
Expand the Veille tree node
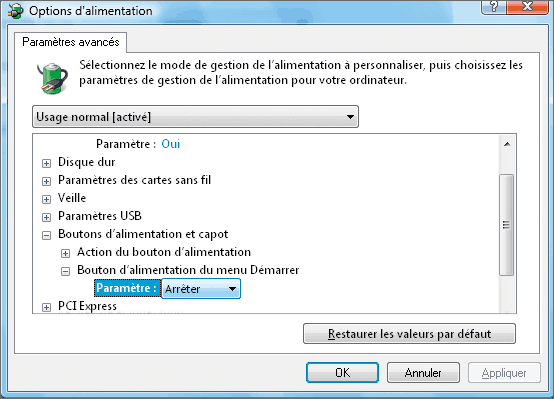pyautogui.click(x=46, y=199)
